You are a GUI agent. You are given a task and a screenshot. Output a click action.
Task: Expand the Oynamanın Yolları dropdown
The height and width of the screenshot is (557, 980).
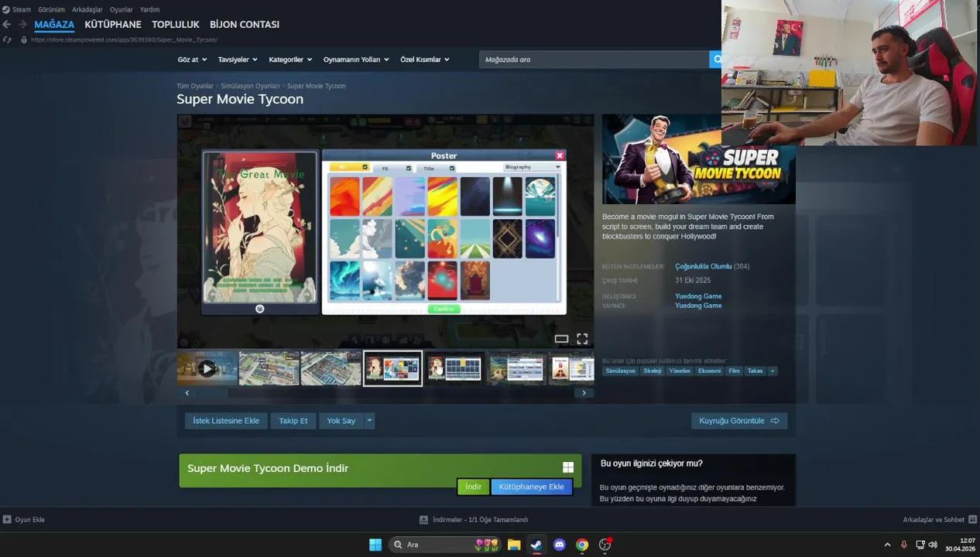356,60
